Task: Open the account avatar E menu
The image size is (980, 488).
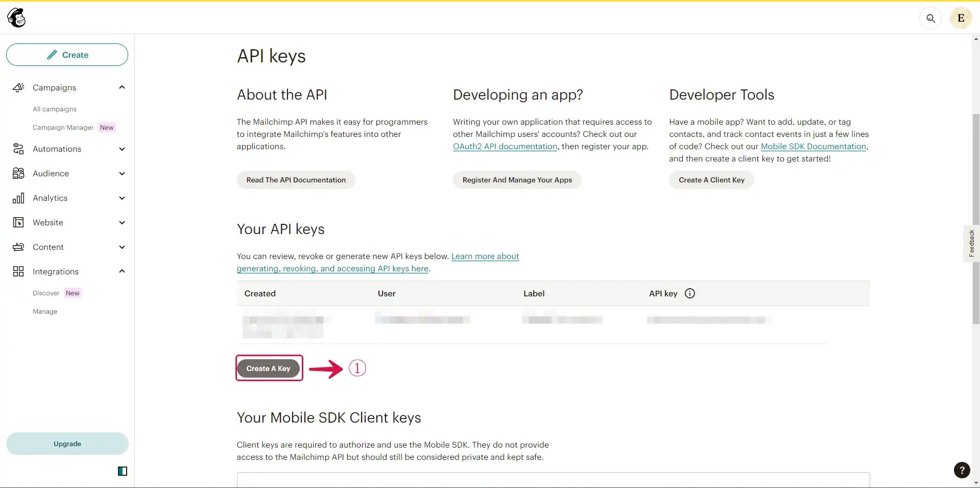Action: (961, 18)
